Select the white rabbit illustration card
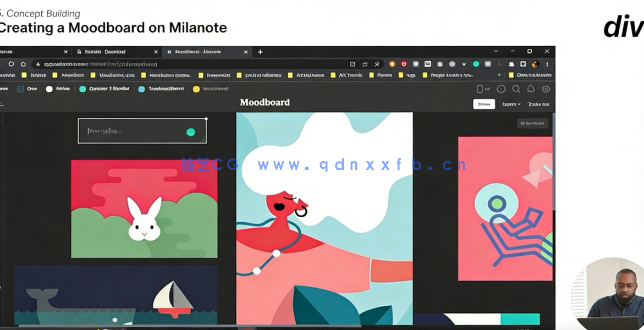The width and height of the screenshot is (644, 330). (x=144, y=209)
